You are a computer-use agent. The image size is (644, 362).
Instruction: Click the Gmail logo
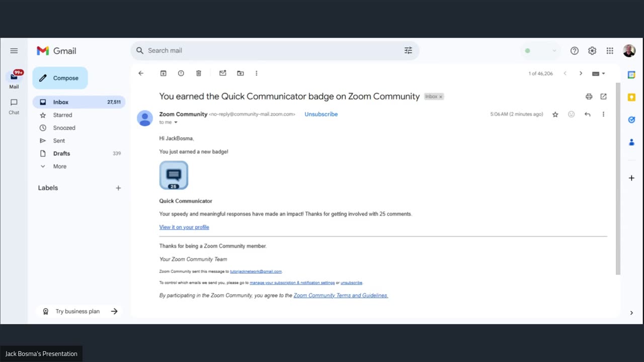pyautogui.click(x=56, y=51)
